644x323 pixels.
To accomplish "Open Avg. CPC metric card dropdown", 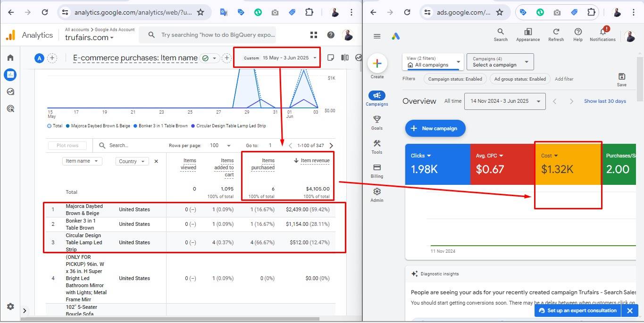I will point(490,156).
